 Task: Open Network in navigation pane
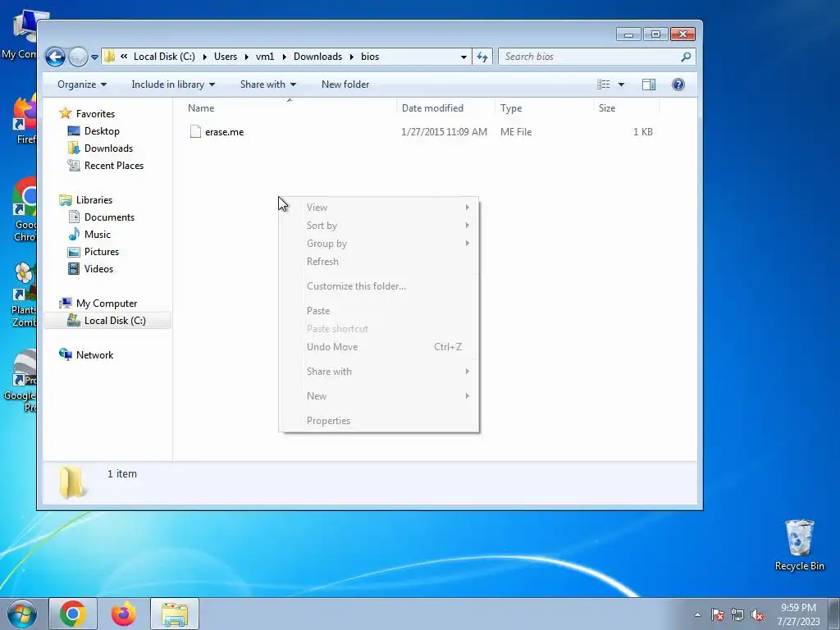[x=94, y=354]
